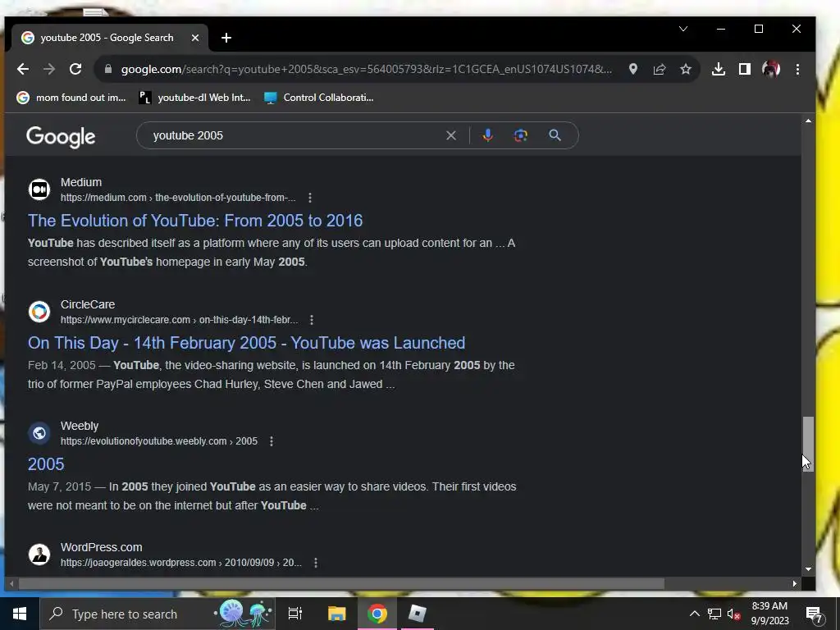The width and height of the screenshot is (840, 630).
Task: Clear the search query with X
Action: 451,135
